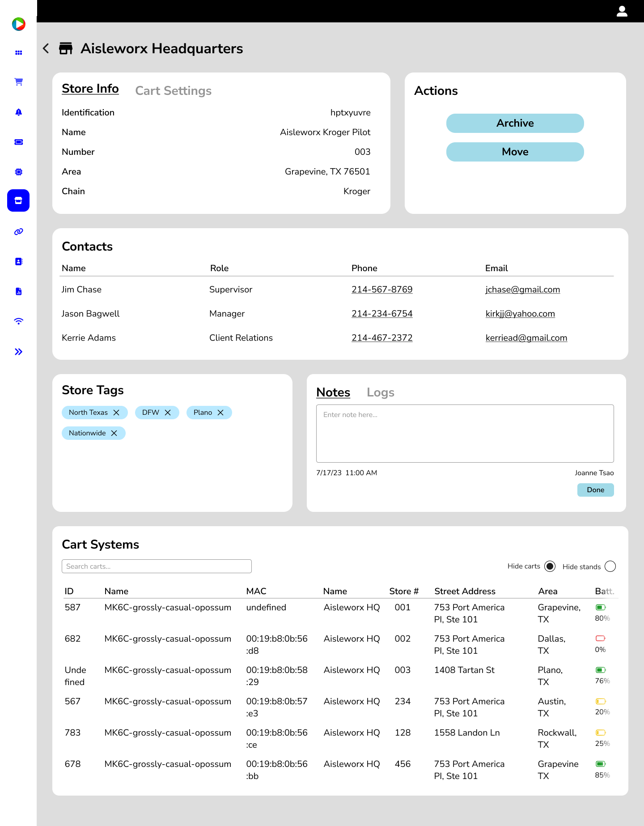This screenshot has height=826, width=644.
Task: Open the apps grid sidebar icon
Action: 18,53
